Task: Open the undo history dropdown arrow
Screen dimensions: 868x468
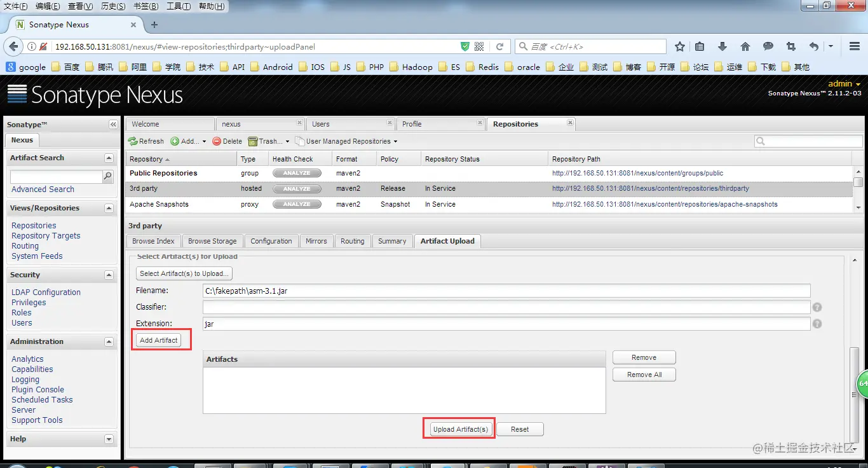Action: coord(831,46)
